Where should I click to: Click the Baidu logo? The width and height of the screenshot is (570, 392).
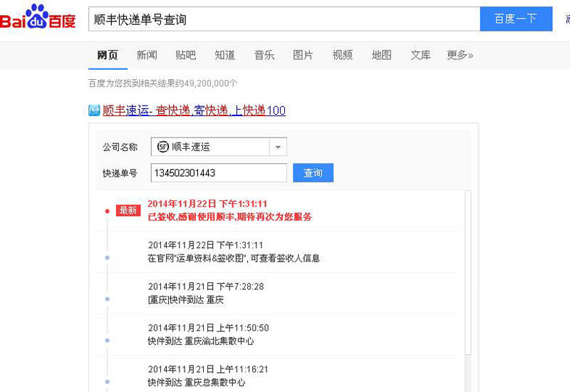point(38,18)
